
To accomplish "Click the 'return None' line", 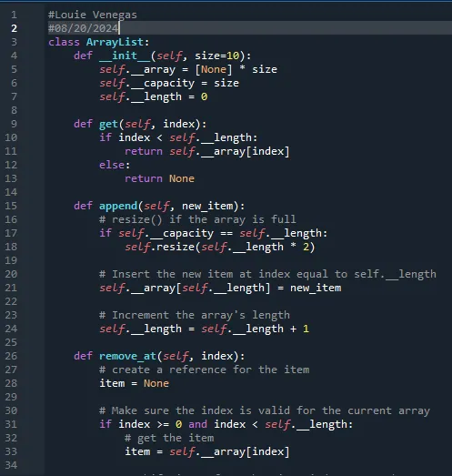I will tap(159, 178).
